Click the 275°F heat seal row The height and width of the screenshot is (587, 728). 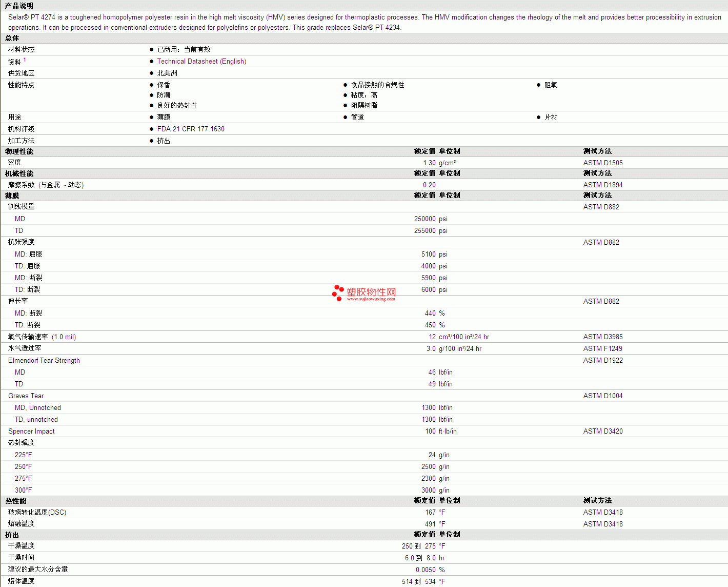coord(364,479)
